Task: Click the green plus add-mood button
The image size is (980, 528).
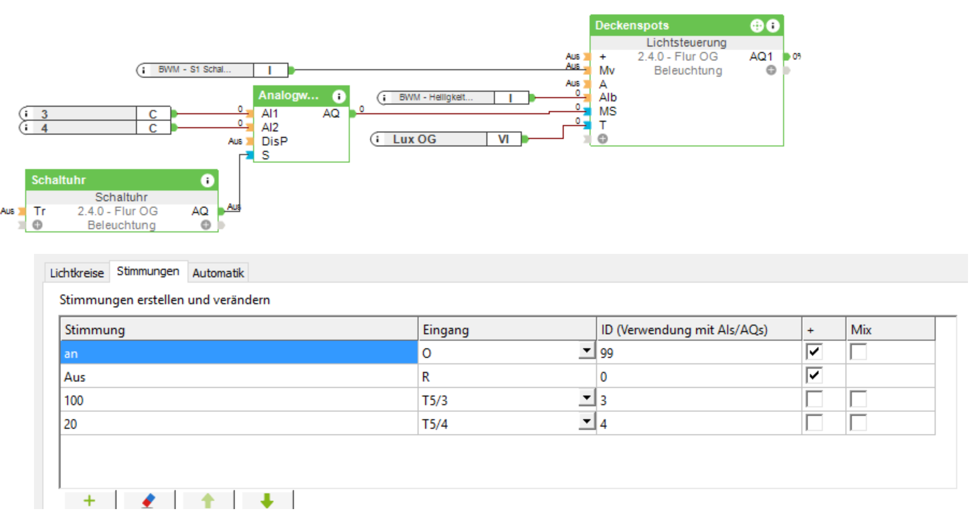Action: click(x=89, y=501)
